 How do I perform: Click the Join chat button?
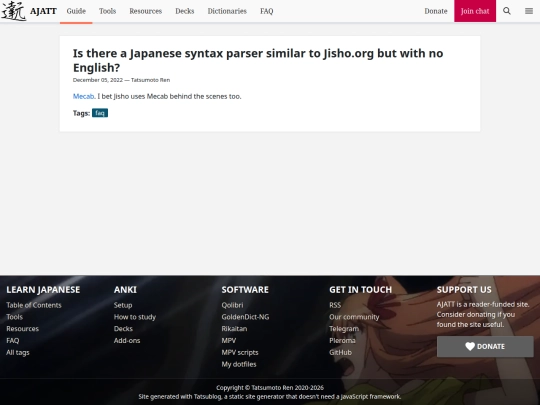pos(475,11)
